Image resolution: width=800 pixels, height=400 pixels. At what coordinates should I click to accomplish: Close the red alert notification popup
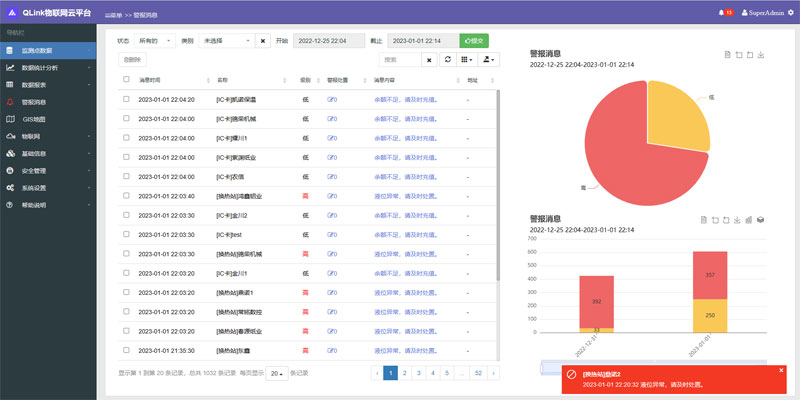click(x=781, y=370)
